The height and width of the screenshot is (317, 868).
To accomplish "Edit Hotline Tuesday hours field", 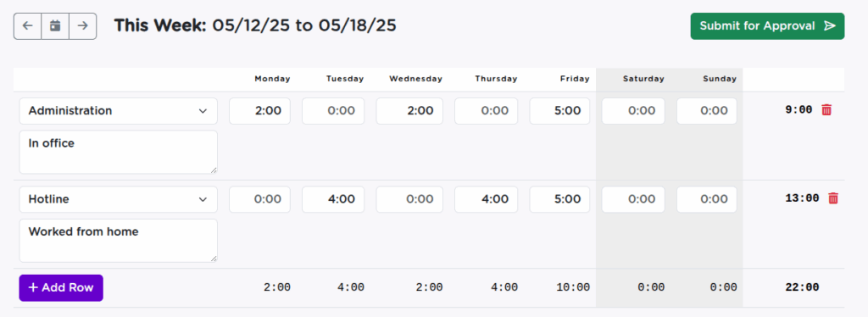I will pyautogui.click(x=333, y=199).
